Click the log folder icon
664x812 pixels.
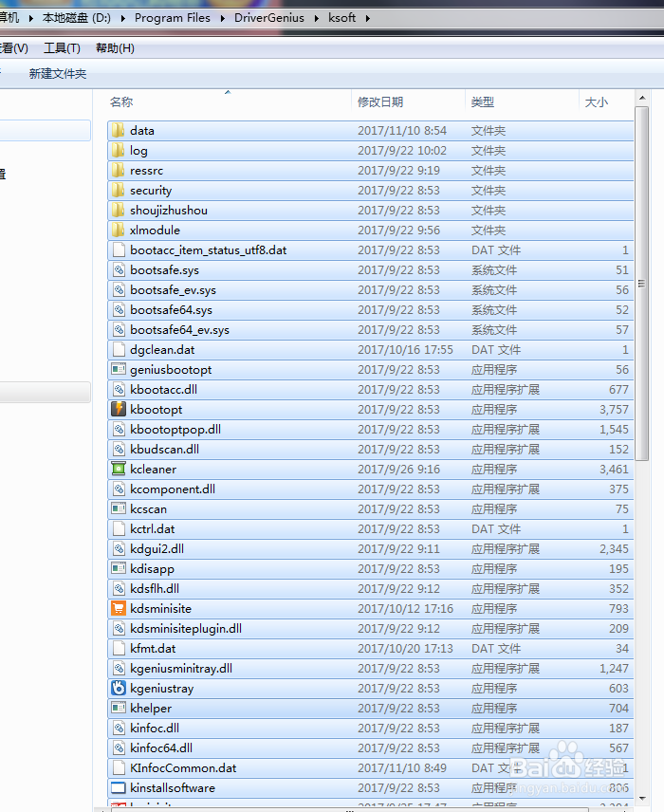pos(119,150)
